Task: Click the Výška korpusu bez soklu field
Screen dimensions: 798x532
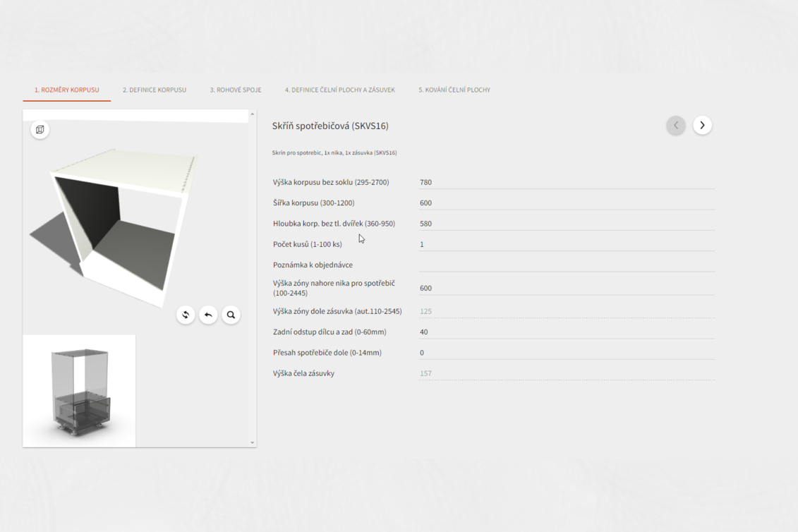Action: click(566, 182)
